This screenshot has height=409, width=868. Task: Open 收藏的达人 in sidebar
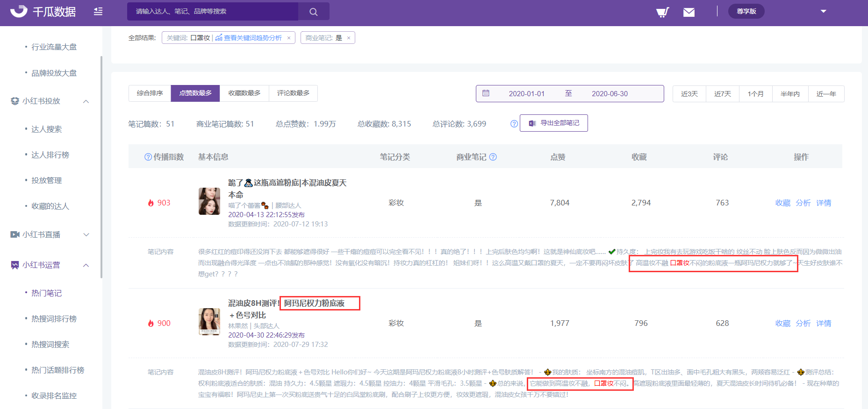pyautogui.click(x=50, y=206)
